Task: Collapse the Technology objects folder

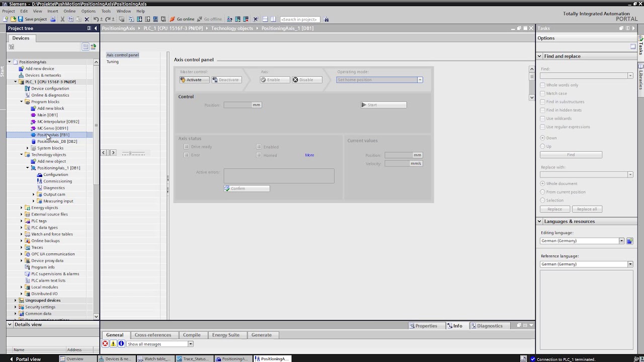Action: 22,155
